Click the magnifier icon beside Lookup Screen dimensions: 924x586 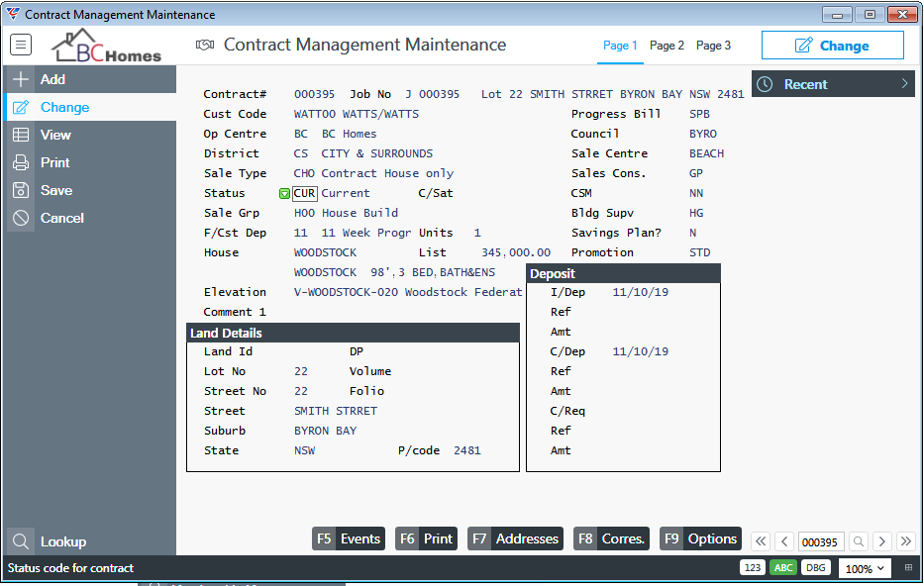point(21,541)
